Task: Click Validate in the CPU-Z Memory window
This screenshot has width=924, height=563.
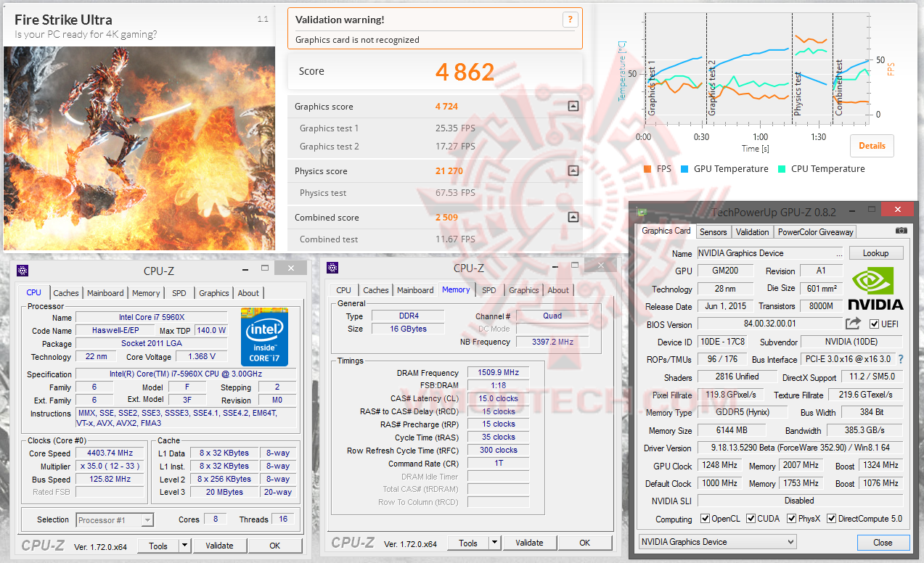Action: pos(529,543)
